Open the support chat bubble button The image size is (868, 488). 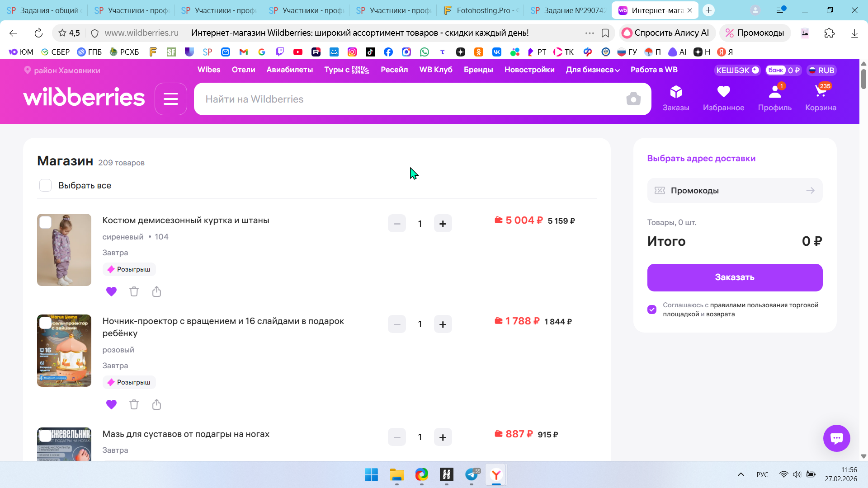(x=836, y=438)
